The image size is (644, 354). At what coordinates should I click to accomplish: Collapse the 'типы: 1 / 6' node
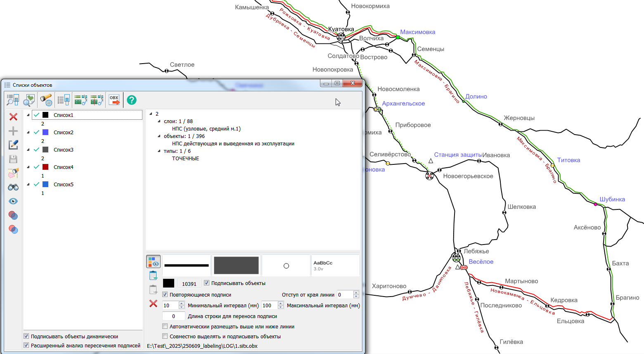159,151
